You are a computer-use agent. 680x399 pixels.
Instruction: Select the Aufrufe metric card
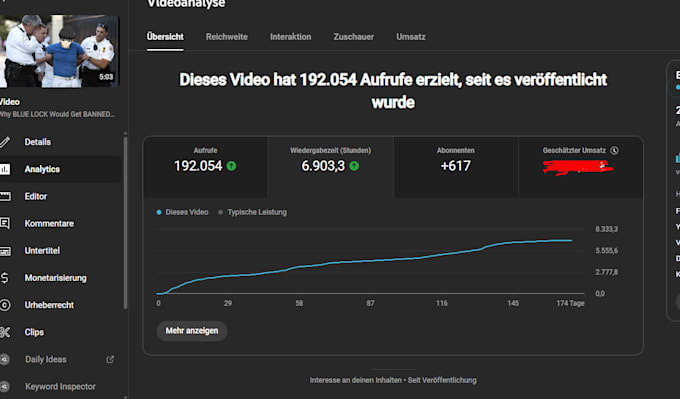pos(206,167)
